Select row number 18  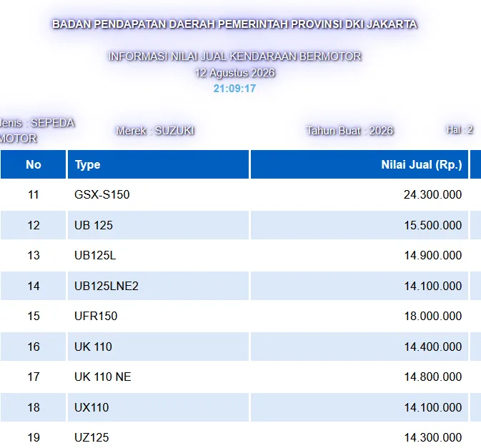pos(33,407)
